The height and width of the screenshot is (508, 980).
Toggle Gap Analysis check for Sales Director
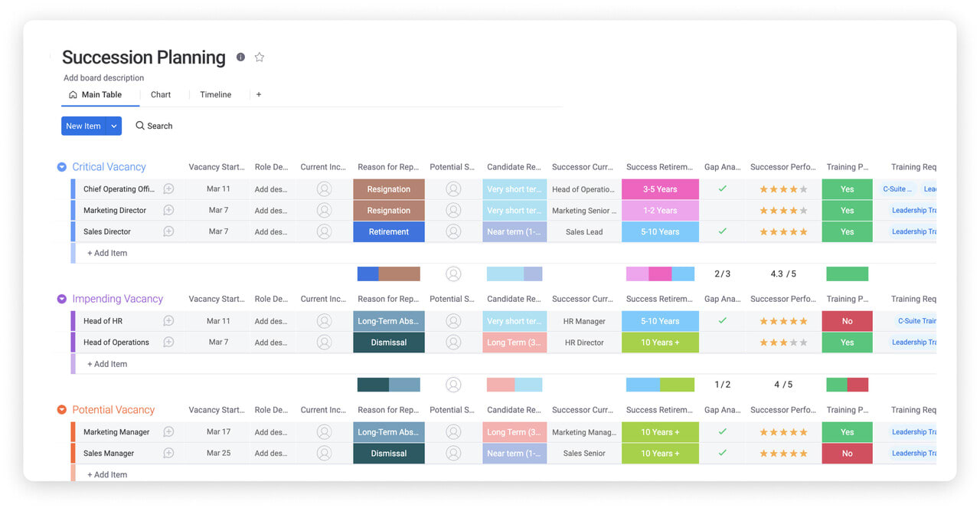point(722,231)
